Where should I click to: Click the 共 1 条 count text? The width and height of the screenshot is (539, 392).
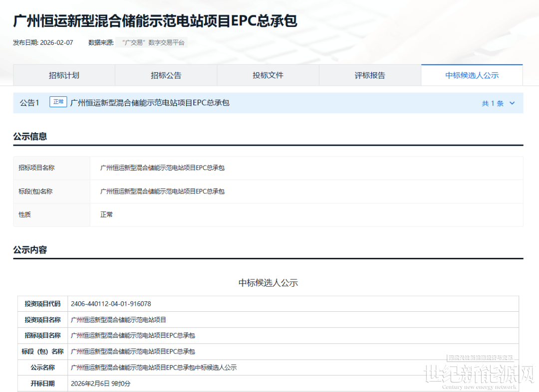(492, 103)
